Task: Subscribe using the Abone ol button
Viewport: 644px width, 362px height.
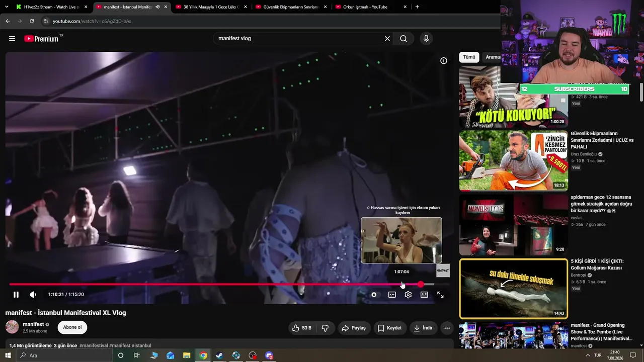Action: (x=72, y=327)
